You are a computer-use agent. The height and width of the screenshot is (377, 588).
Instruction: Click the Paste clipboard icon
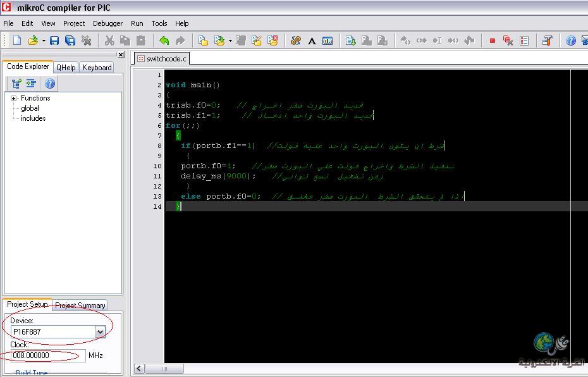(x=140, y=40)
